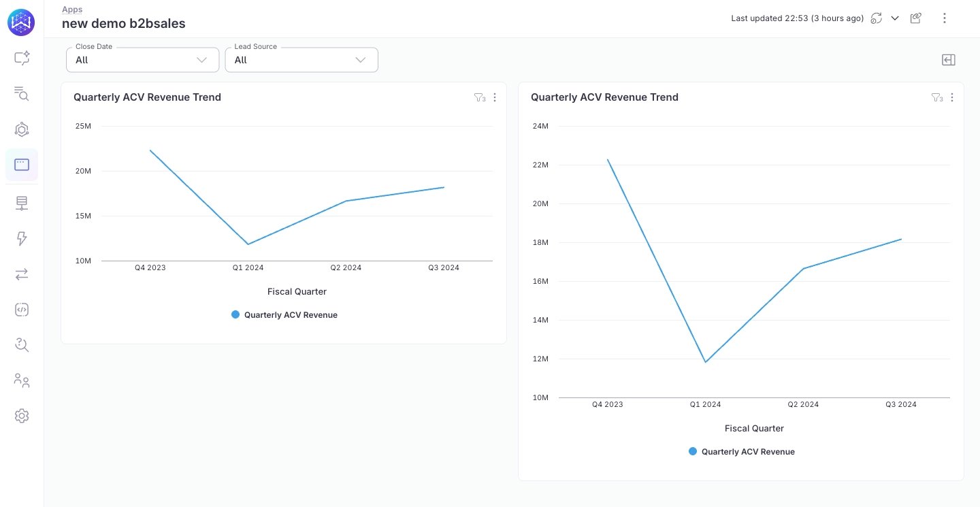Screen dimensions: 980x507
Task: Click "Q3 2024" on the second chart's axis
Action: (x=901, y=404)
